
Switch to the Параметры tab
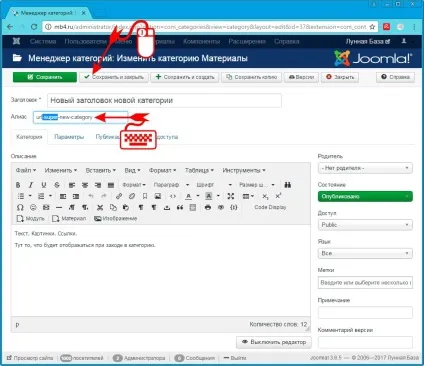point(69,137)
